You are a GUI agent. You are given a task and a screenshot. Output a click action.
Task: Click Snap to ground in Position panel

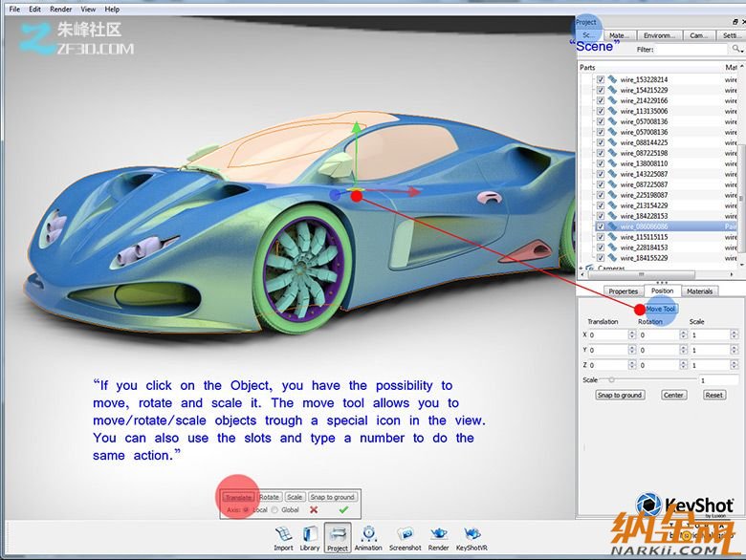point(620,395)
